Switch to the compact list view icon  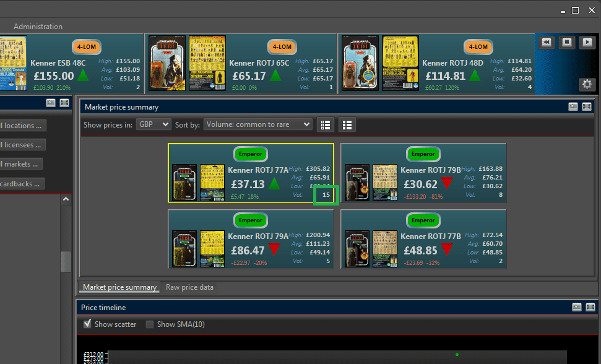(x=326, y=124)
